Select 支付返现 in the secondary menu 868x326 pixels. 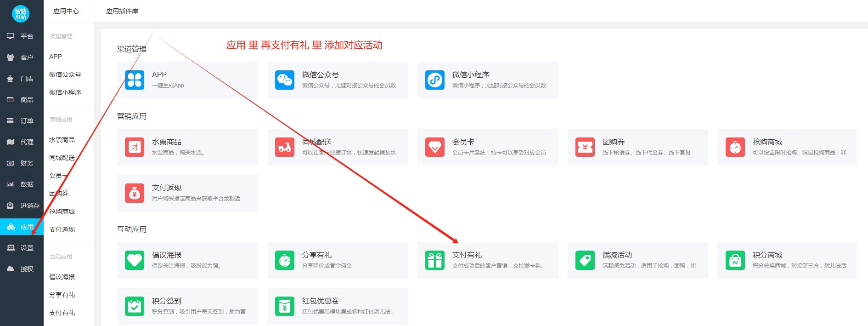click(x=62, y=229)
